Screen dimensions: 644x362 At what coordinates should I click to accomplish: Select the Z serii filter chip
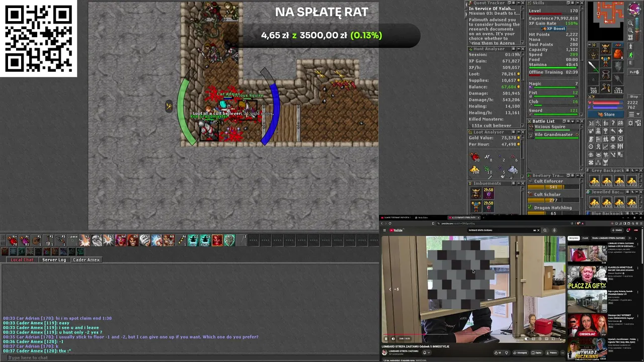[x=585, y=238]
